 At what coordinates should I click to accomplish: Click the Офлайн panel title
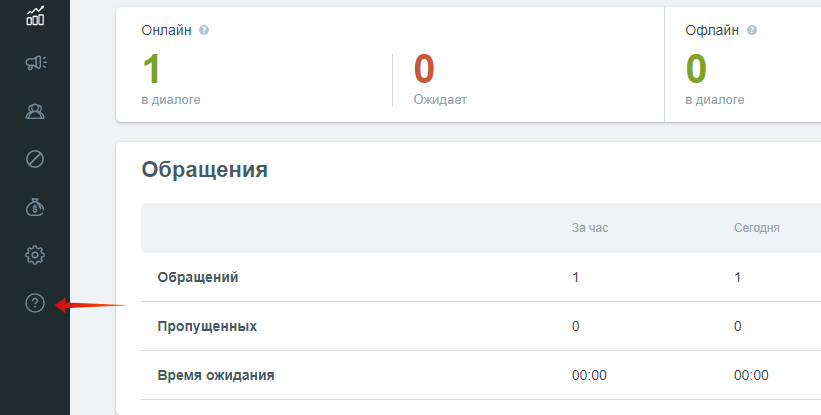click(x=712, y=30)
